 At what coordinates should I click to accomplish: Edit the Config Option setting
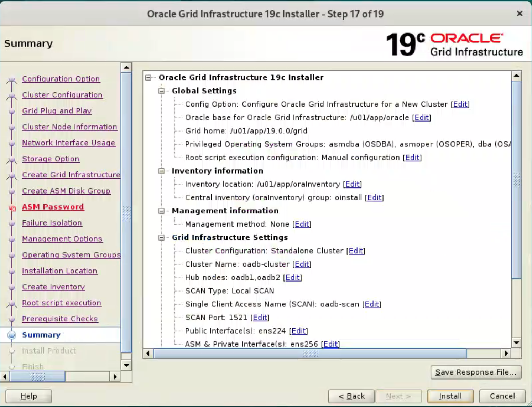coord(460,104)
